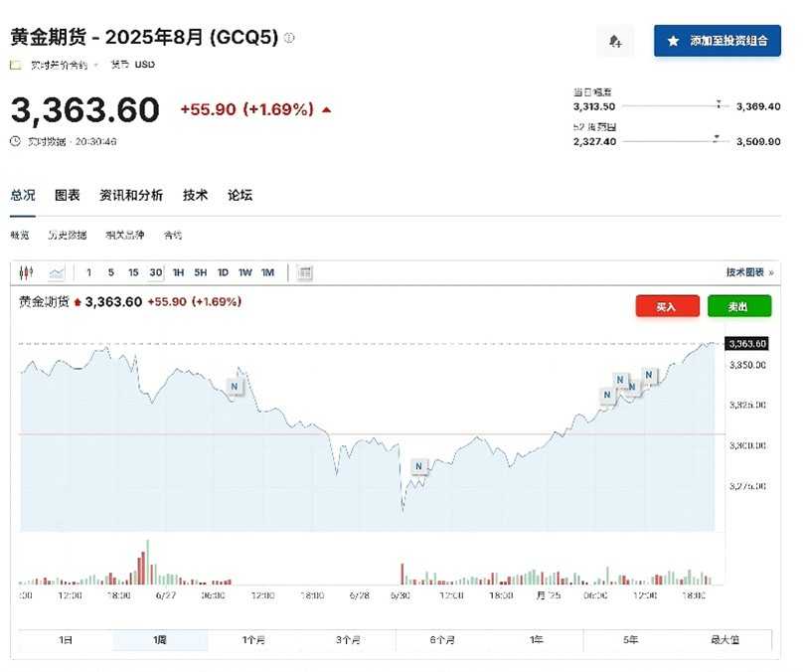Screen dimensions: 805x672
Task: Switch chart interval to 1H
Action: coord(179,272)
